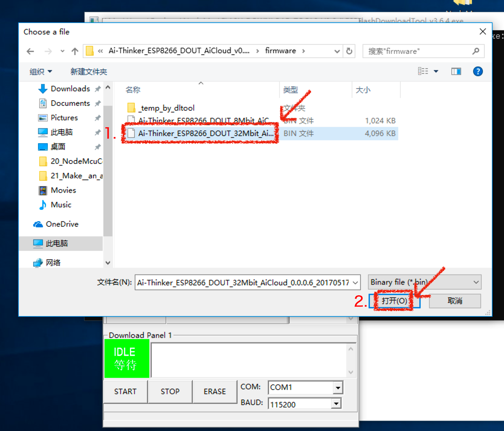Toggle the preview pane icon
This screenshot has height=431, width=504.
coord(456,72)
